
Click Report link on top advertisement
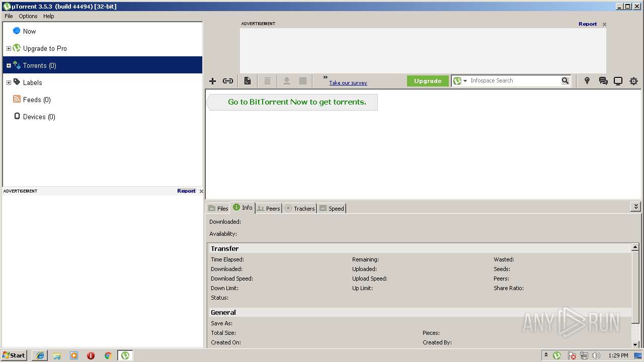(588, 24)
